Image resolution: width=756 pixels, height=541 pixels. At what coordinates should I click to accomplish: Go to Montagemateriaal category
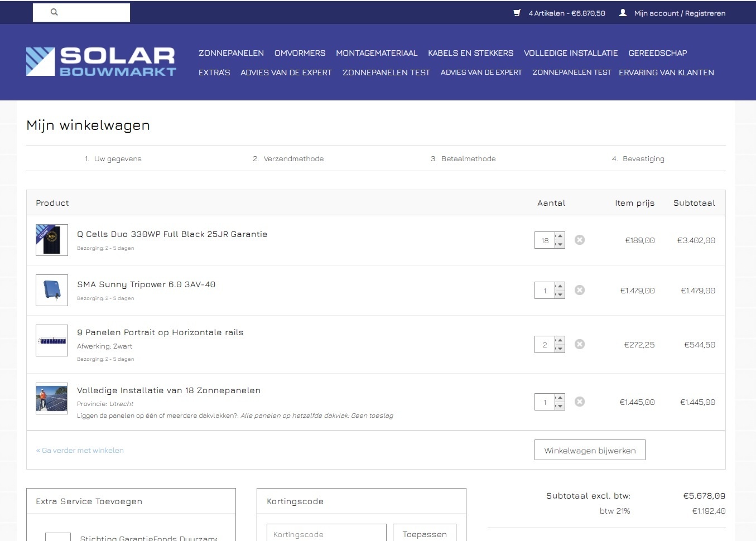(x=377, y=53)
